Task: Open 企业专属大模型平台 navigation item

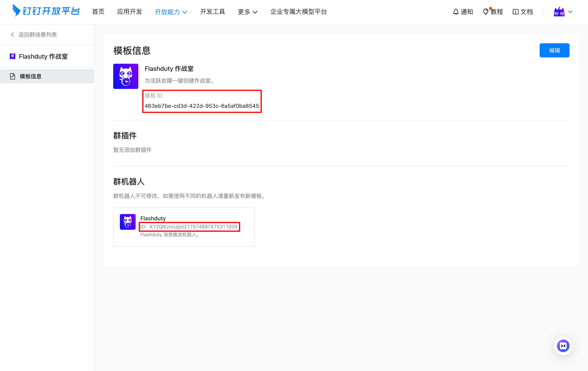Action: click(x=298, y=12)
